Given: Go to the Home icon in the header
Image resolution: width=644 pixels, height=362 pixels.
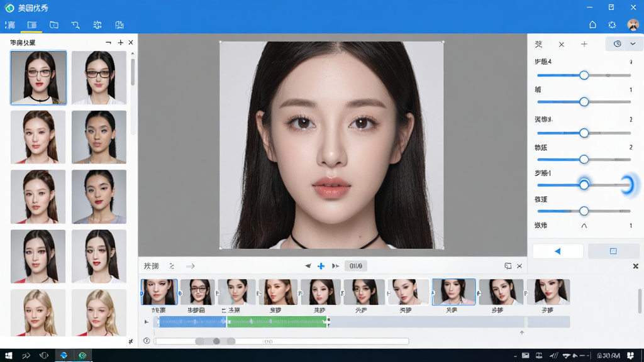Looking at the screenshot, I should pos(592,25).
